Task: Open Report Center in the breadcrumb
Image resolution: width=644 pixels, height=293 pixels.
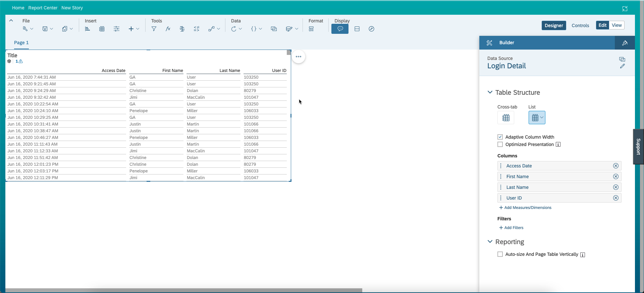Action: [x=43, y=8]
